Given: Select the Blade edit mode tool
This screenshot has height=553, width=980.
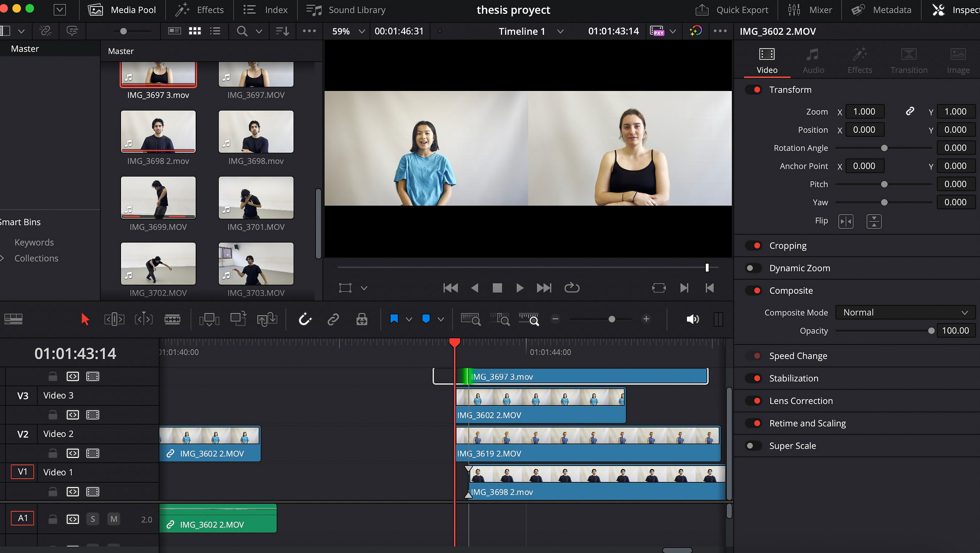Looking at the screenshot, I should click(172, 319).
